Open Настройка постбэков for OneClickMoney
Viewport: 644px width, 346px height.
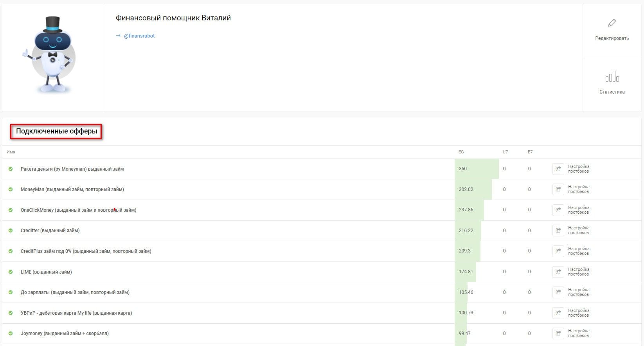pos(579,210)
